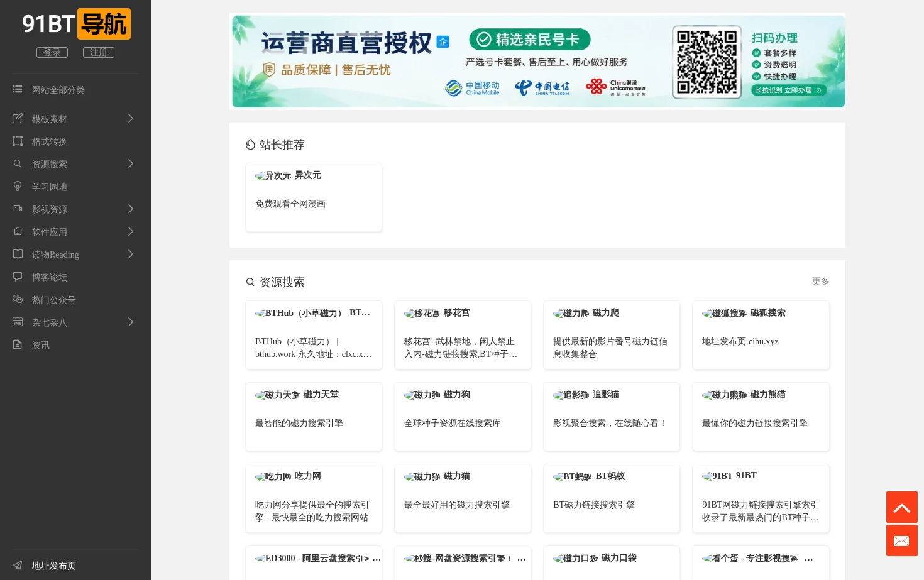Click the QR code in banner
Image resolution: width=924 pixels, height=580 pixels.
tap(707, 62)
